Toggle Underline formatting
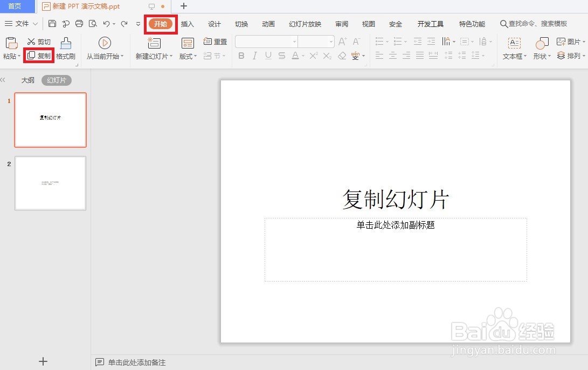Screen dimensions: 588x370 click(268, 56)
